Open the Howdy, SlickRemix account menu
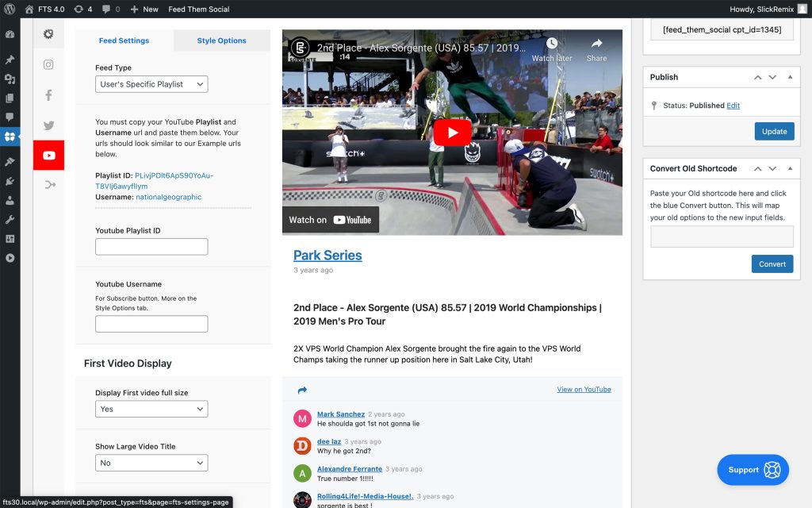The height and width of the screenshot is (508, 812). click(x=768, y=9)
